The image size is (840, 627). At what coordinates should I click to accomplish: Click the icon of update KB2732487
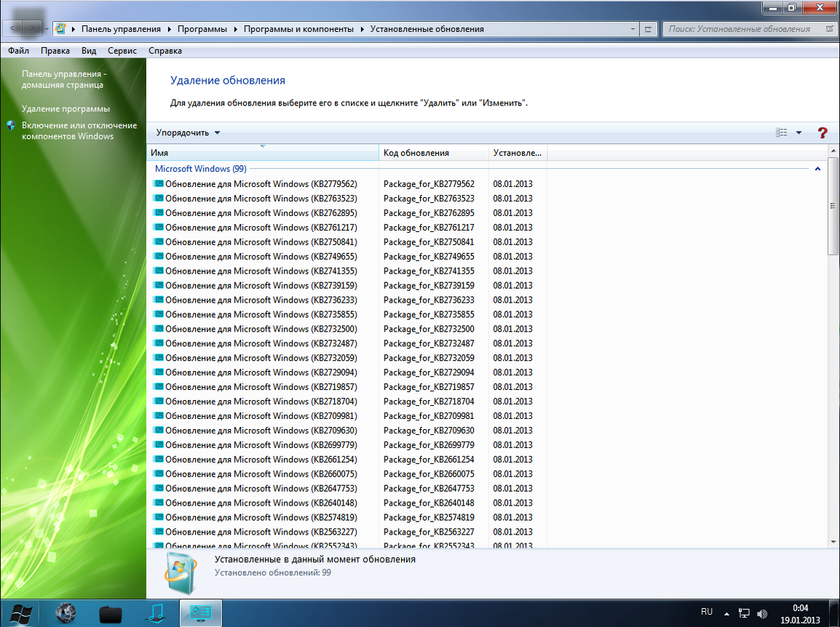[159, 343]
